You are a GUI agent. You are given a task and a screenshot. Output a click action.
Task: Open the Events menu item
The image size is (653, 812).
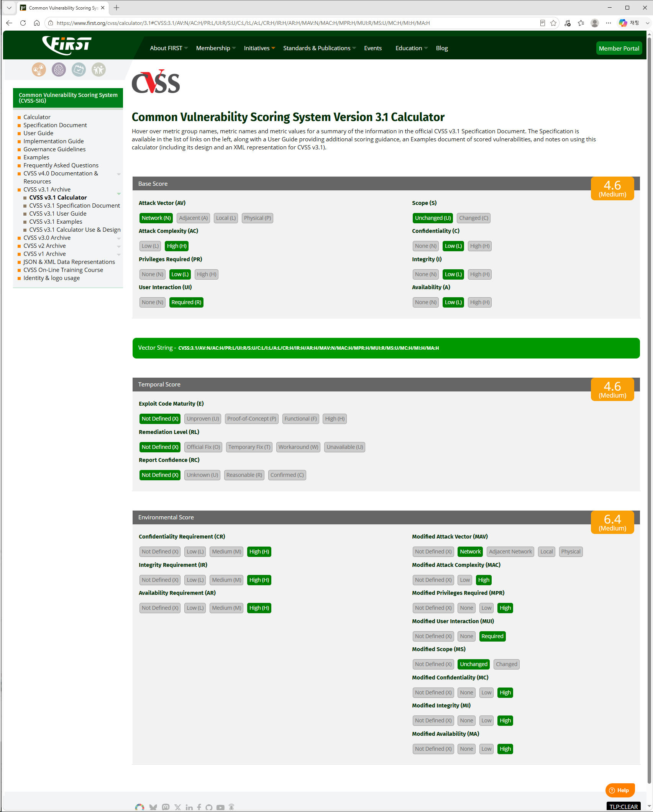[373, 48]
